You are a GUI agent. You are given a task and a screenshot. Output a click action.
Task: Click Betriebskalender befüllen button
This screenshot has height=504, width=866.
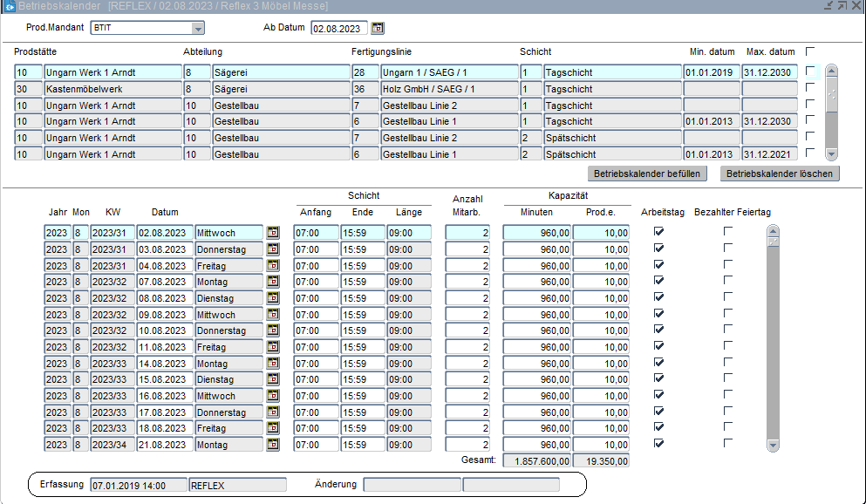pos(646,174)
